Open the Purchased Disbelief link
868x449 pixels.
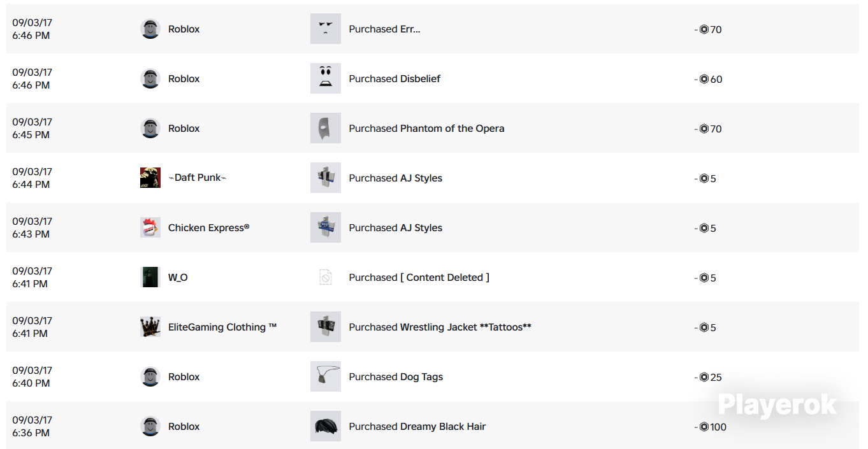(394, 79)
